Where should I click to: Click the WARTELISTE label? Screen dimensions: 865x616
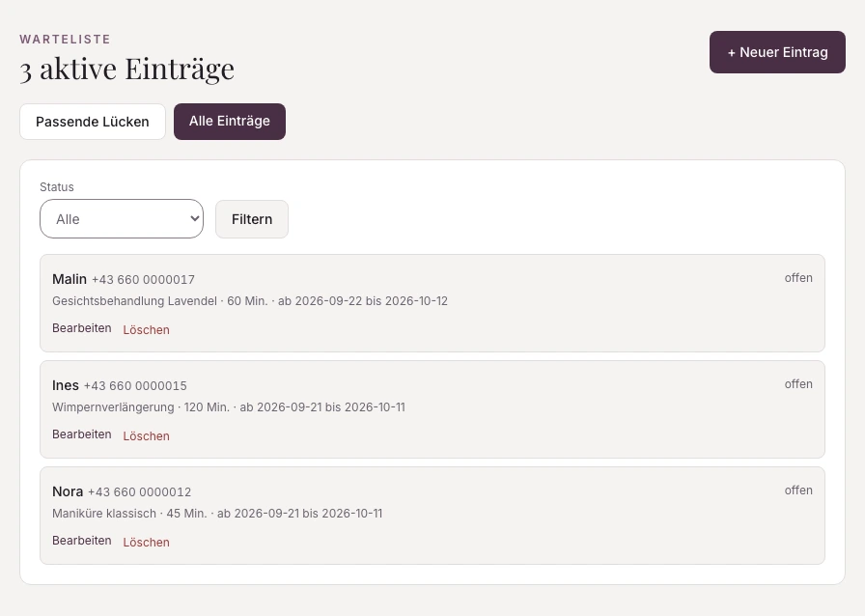65,40
